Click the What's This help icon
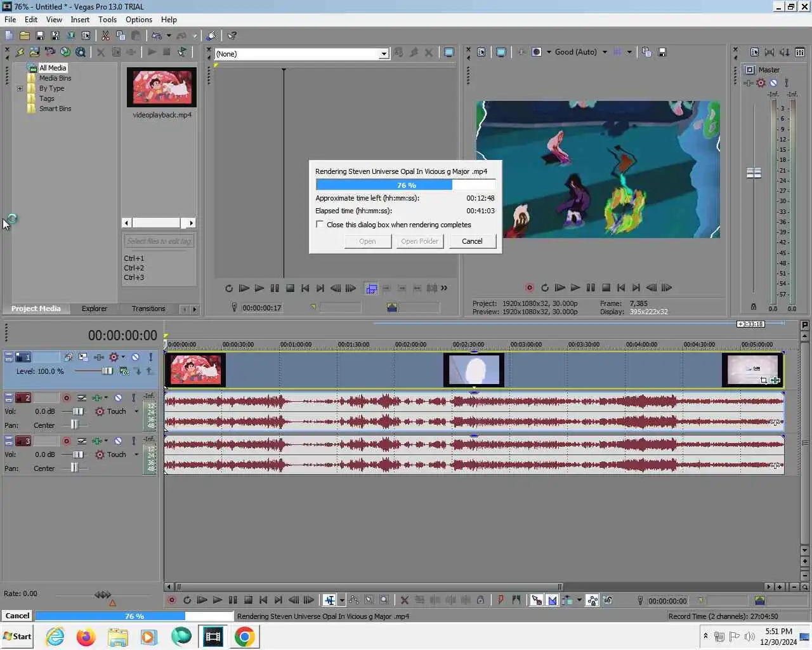812x650 pixels. click(232, 36)
